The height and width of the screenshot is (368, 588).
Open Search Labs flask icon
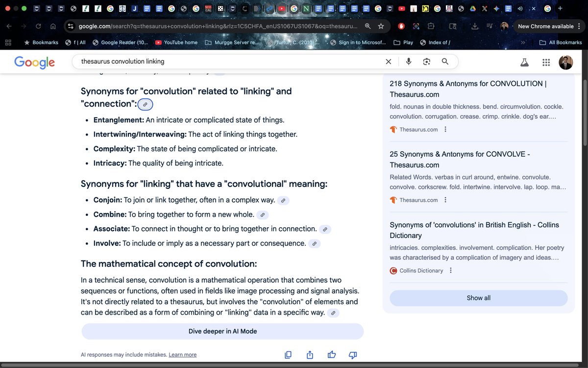524,62
